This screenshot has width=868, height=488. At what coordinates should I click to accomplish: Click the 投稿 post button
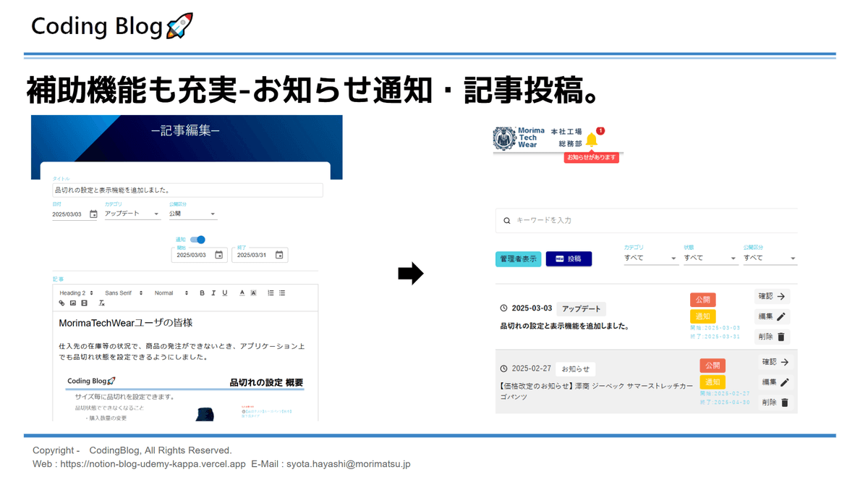(569, 258)
